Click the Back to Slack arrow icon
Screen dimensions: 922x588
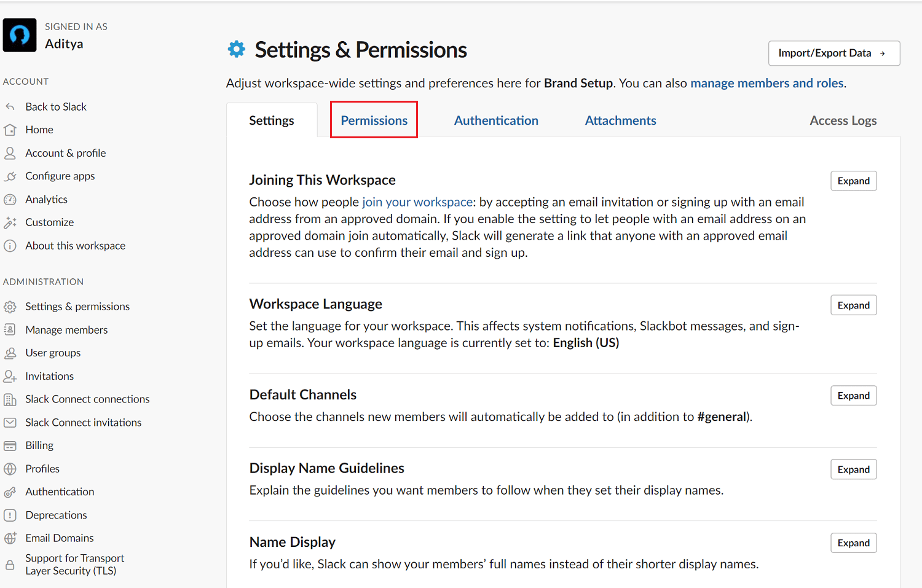tap(10, 107)
